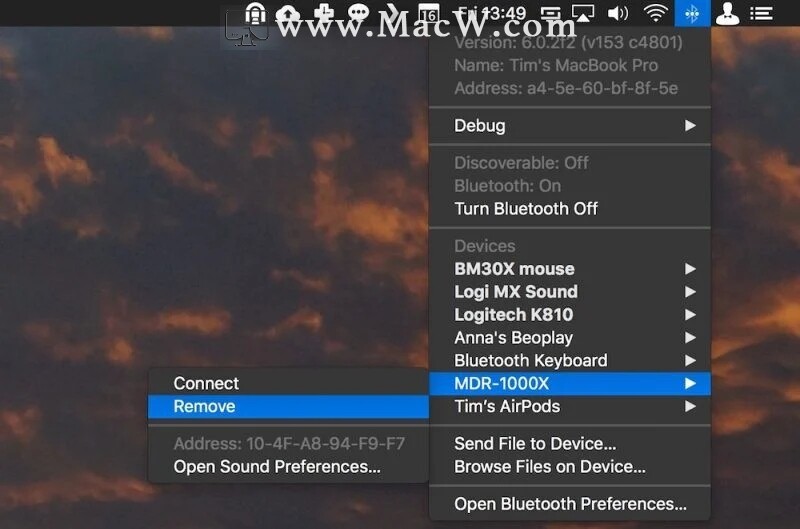Image resolution: width=800 pixels, height=529 pixels.
Task: Expand the BM30X mouse submenu arrow
Action: 690,269
